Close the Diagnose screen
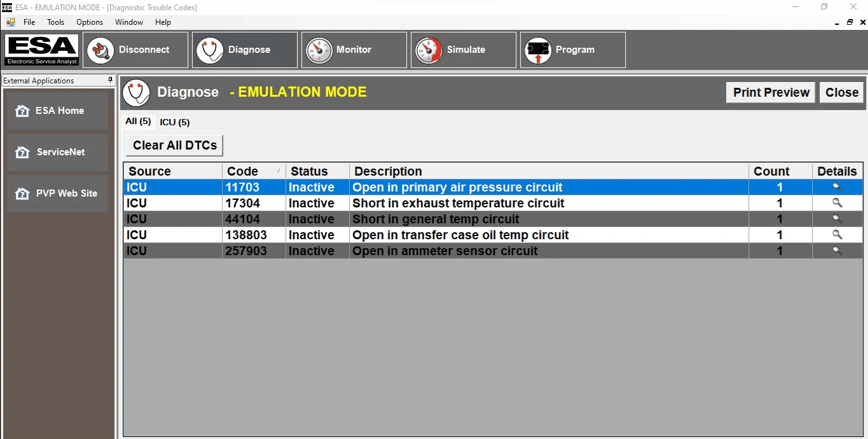The image size is (868, 439). click(x=841, y=92)
